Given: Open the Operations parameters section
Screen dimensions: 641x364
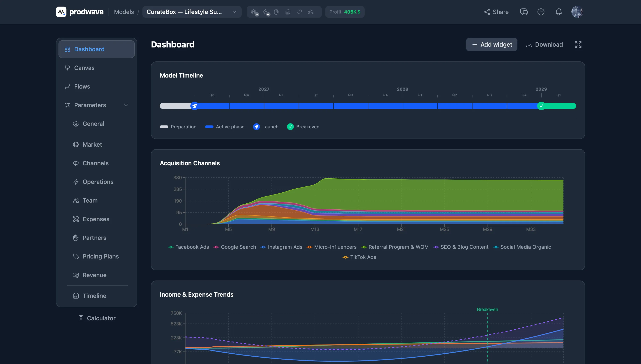Looking at the screenshot, I should (x=98, y=182).
